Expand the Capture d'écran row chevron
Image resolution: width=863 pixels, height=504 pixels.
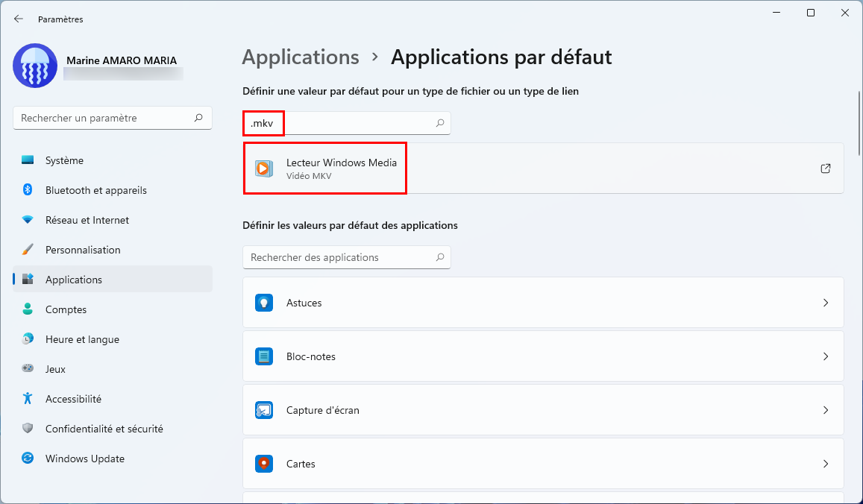(826, 410)
